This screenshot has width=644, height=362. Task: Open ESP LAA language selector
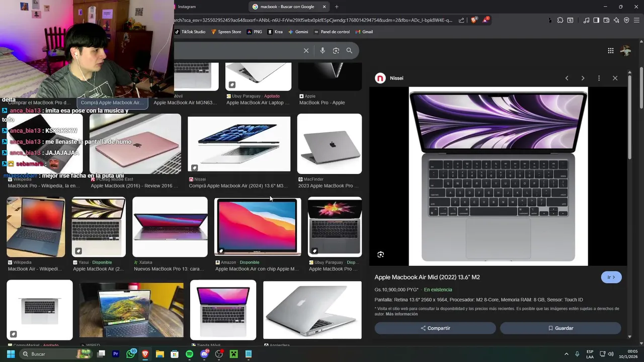[x=590, y=354]
